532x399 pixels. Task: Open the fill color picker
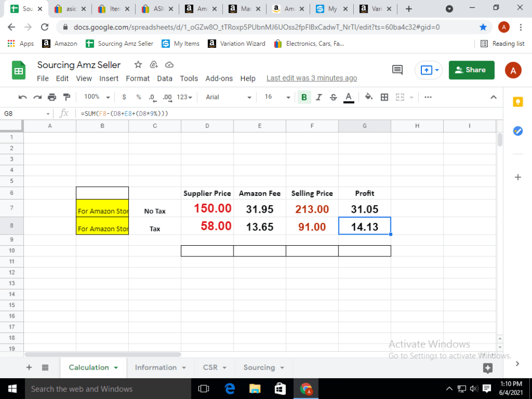pyautogui.click(x=369, y=97)
